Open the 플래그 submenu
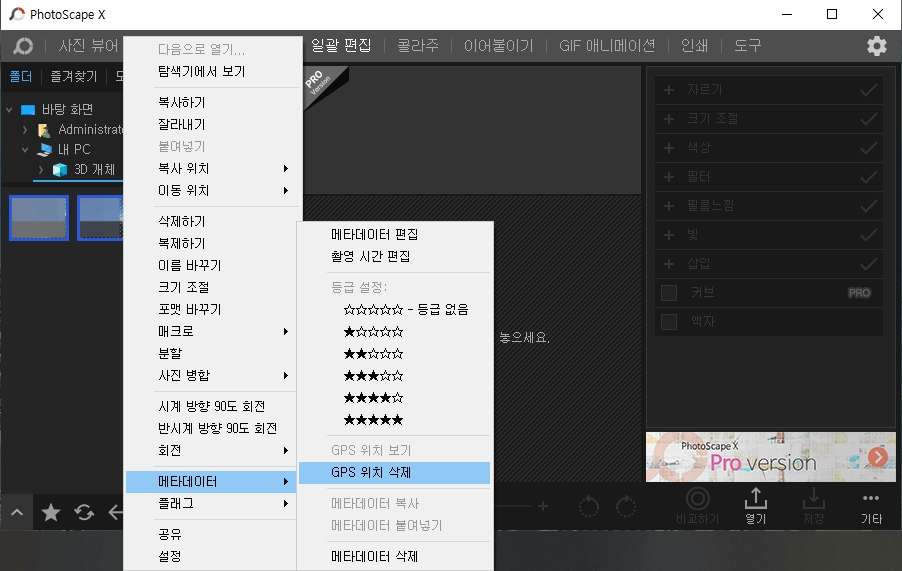The height and width of the screenshot is (571, 902). click(212, 504)
